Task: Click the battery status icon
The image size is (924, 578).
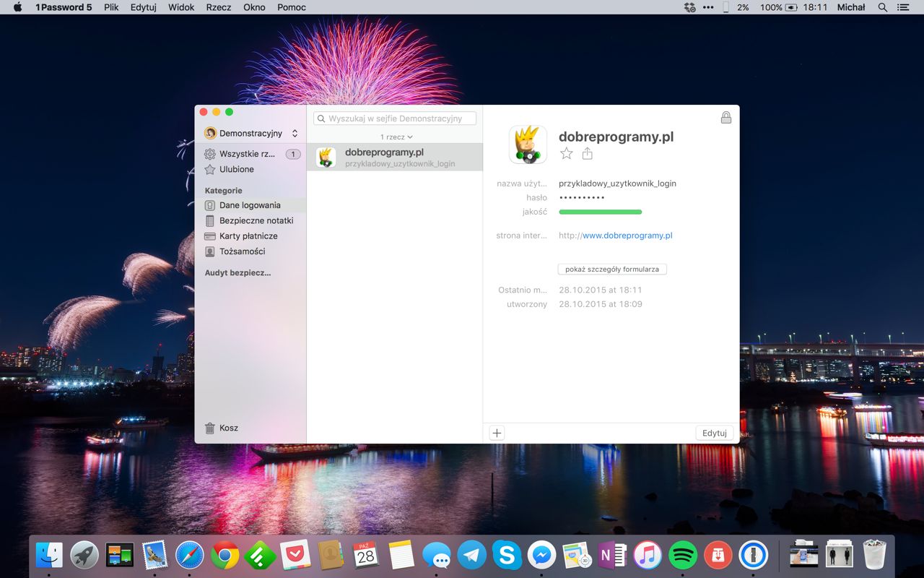Action: (791, 7)
